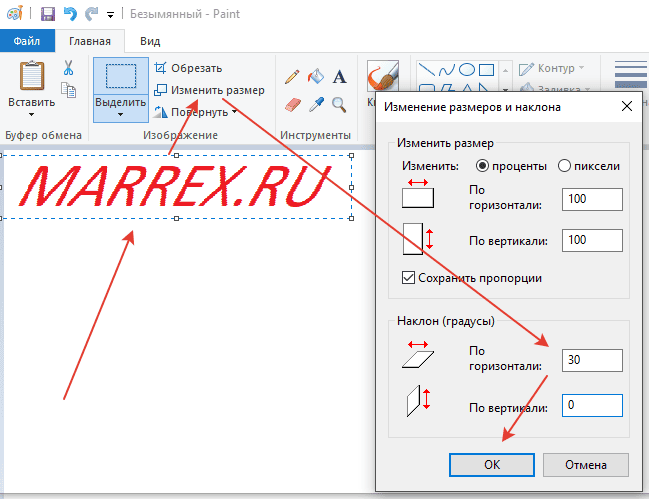This screenshot has width=649, height=499.
Task: Switch to the Главная tab
Action: pos(90,41)
